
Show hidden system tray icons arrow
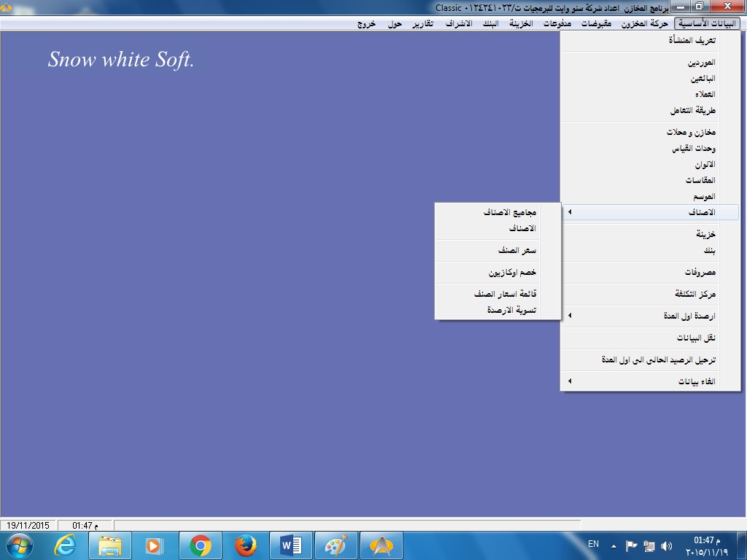[x=614, y=545]
